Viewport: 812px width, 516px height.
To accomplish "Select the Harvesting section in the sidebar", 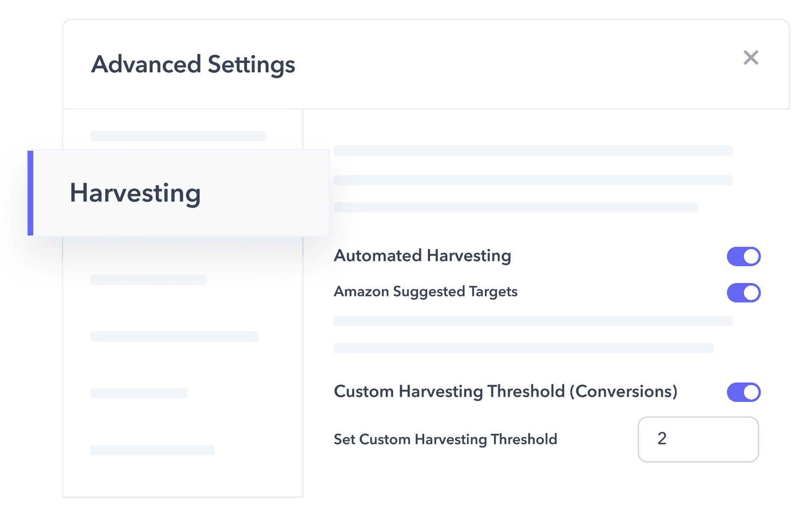I will point(135,193).
